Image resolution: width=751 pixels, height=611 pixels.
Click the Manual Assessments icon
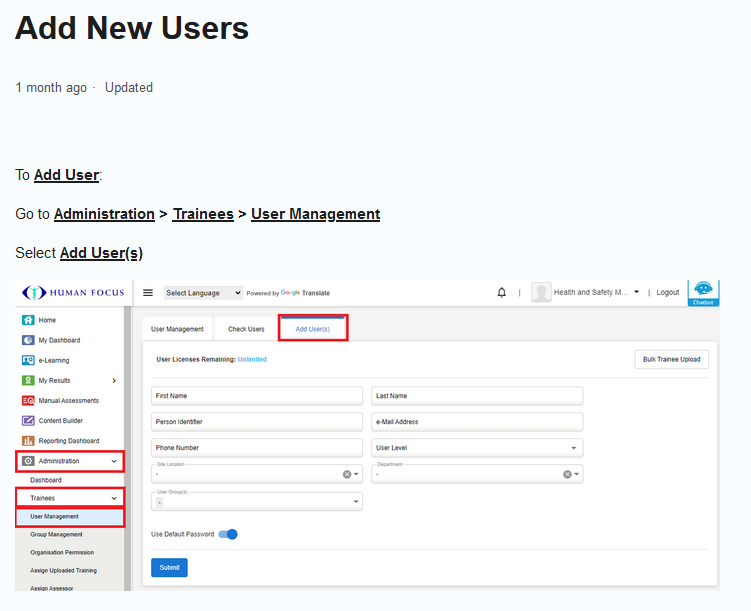point(28,401)
